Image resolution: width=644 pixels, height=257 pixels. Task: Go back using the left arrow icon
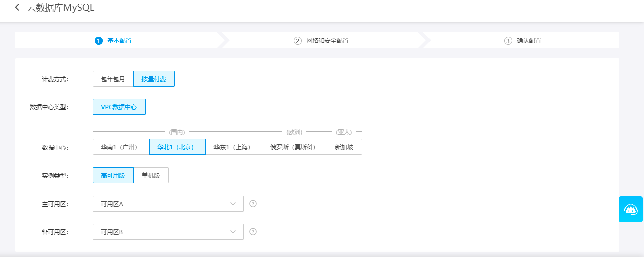17,8
